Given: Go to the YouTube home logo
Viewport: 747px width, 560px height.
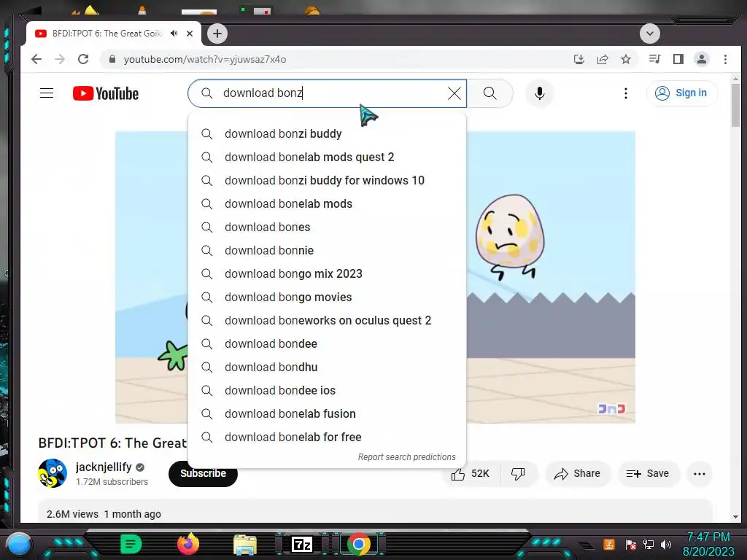Looking at the screenshot, I should [x=106, y=93].
